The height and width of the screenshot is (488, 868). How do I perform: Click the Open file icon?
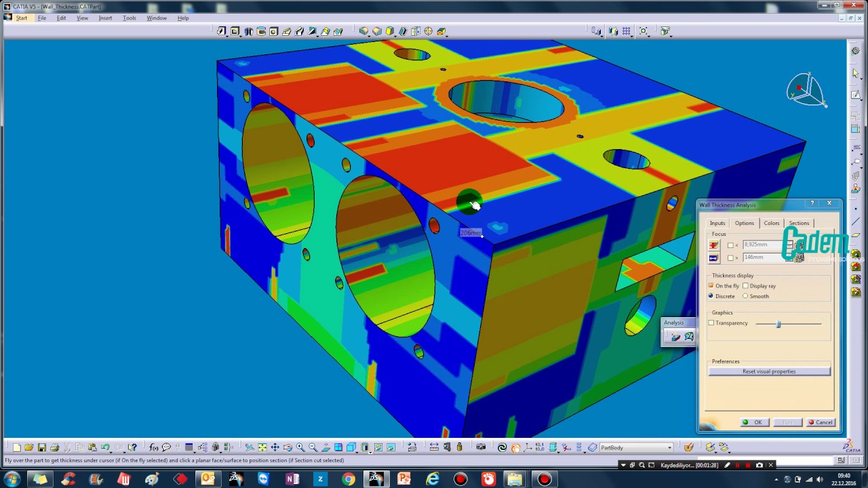point(28,447)
